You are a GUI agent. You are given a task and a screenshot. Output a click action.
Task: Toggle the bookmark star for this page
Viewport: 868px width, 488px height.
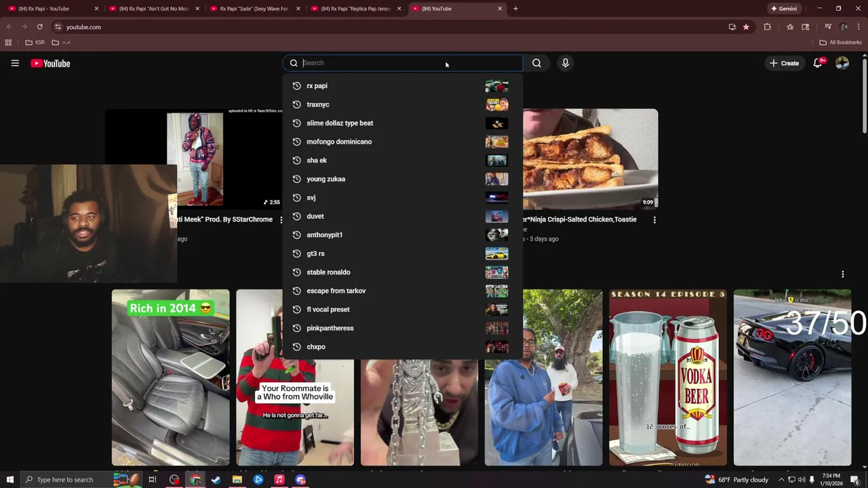[x=746, y=27]
